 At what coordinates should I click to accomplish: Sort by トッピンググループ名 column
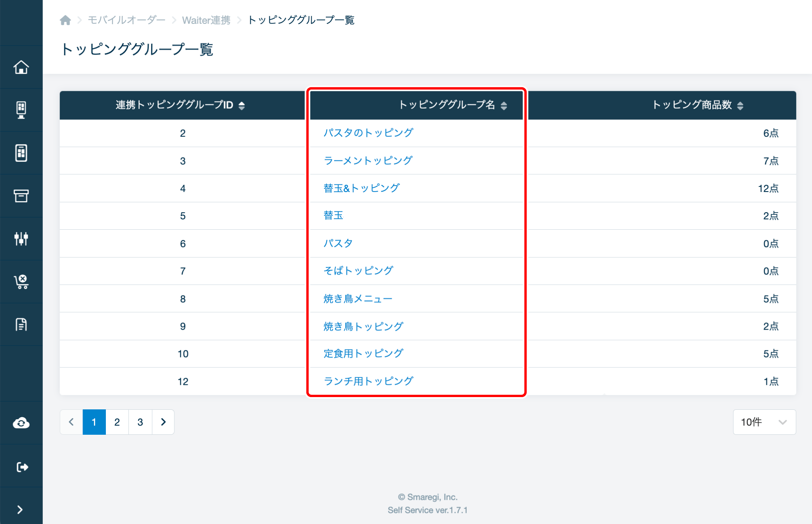(x=504, y=105)
